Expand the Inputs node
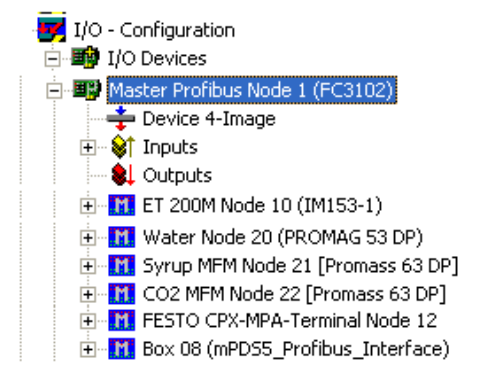Viewport: 498px width, 377px height. 88,147
